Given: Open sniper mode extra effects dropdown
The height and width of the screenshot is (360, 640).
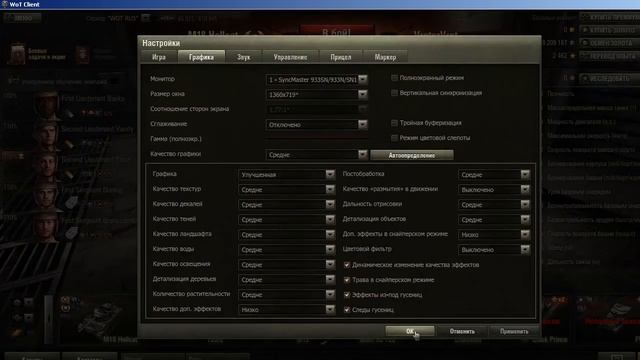Looking at the screenshot, I should coord(494,235).
